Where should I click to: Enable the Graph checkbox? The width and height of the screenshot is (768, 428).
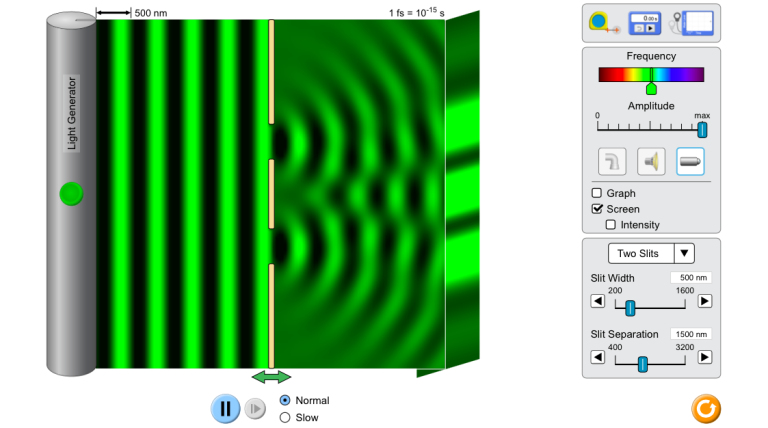pos(597,193)
